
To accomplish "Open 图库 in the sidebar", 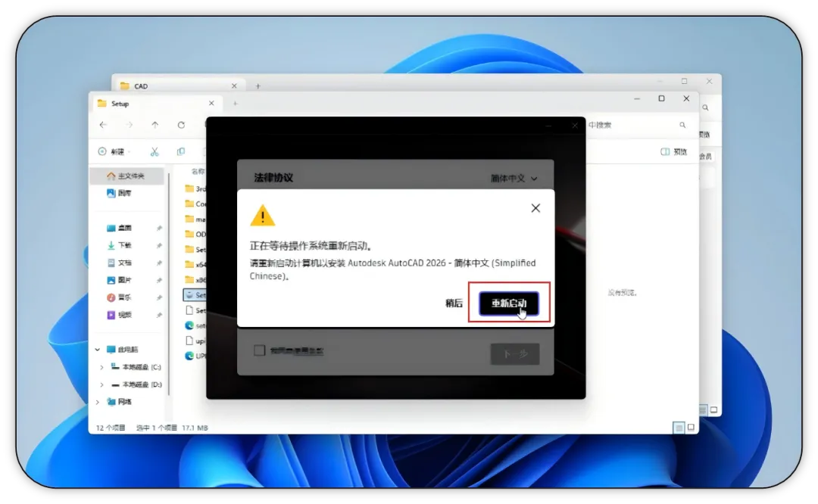I will click(x=120, y=194).
